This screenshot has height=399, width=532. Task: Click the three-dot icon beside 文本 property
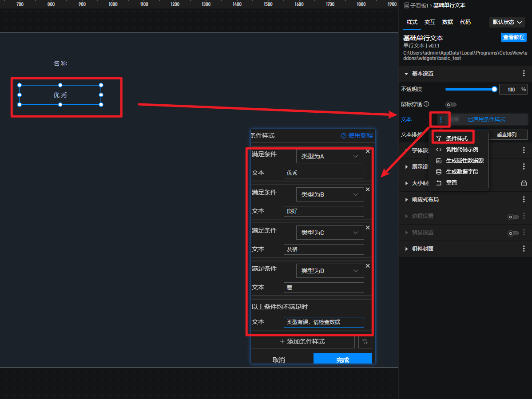[x=441, y=119]
